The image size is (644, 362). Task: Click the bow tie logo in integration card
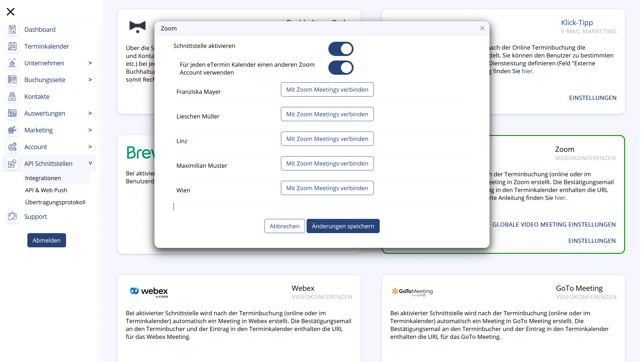137,27
